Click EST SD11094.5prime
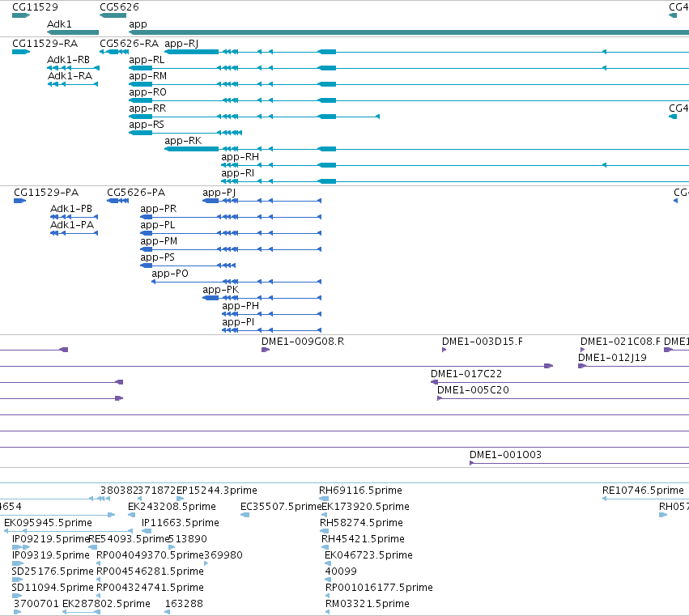Image resolution: width=689 pixels, height=616 pixels. [x=17, y=597]
